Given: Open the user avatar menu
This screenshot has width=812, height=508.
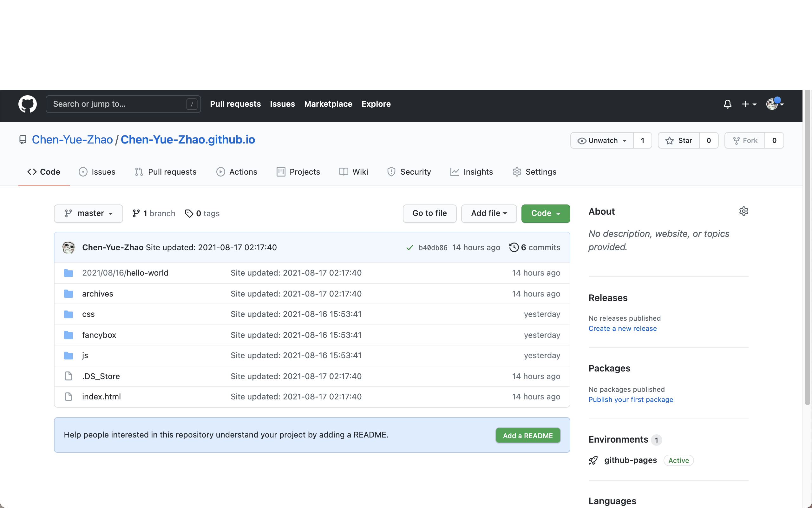Looking at the screenshot, I should pyautogui.click(x=775, y=104).
